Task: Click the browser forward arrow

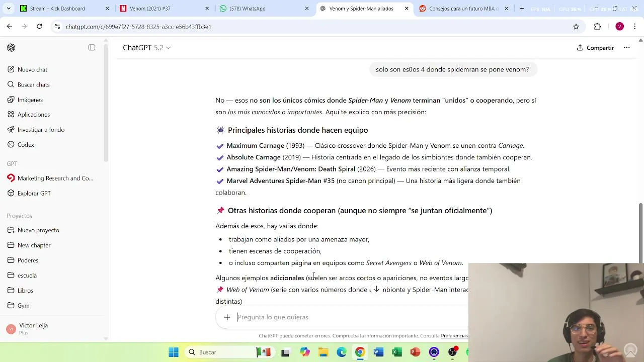Action: 24,27
